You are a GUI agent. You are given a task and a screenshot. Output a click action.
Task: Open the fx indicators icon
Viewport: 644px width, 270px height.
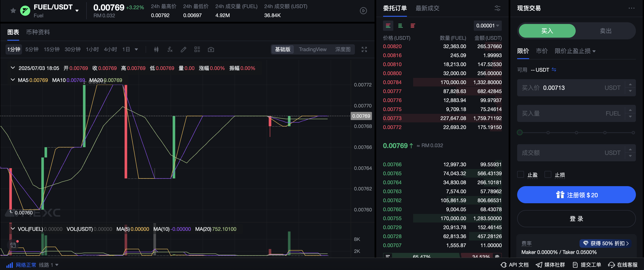(170, 50)
